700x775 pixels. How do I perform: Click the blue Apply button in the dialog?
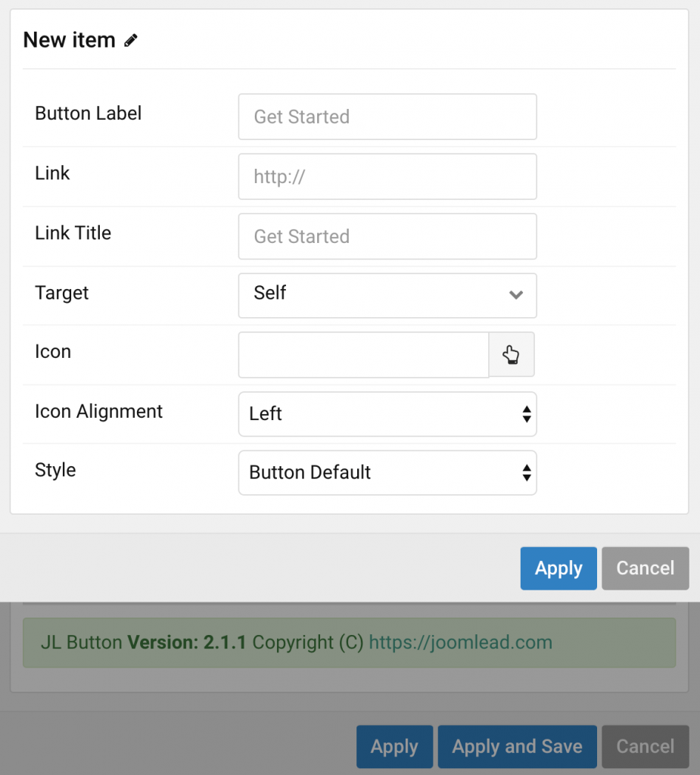[x=558, y=568]
